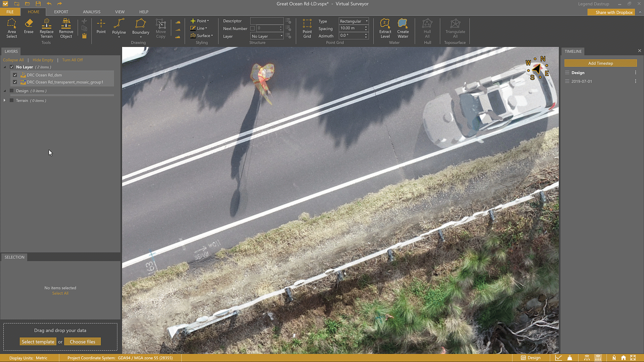Expand the Terrain layer group

tap(4, 101)
